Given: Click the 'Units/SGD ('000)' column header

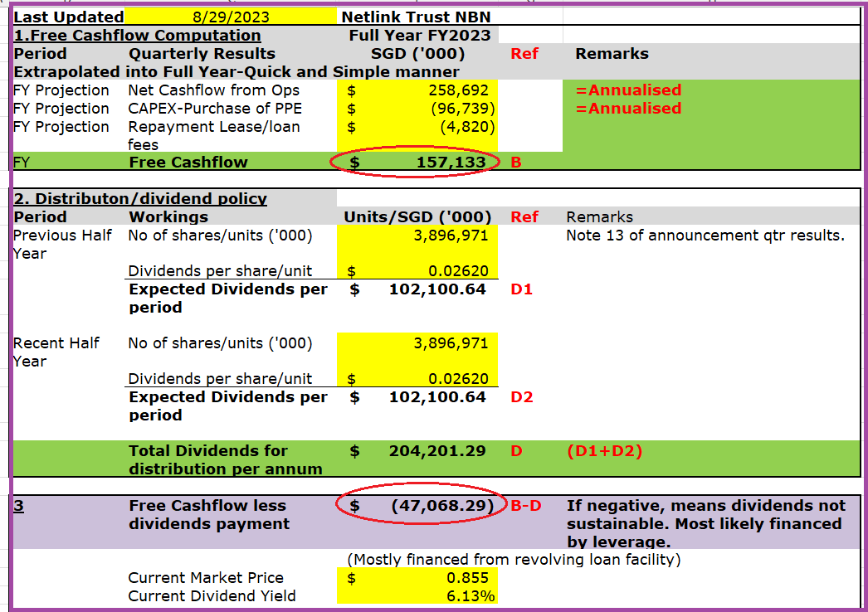Looking at the screenshot, I should coord(417,216).
